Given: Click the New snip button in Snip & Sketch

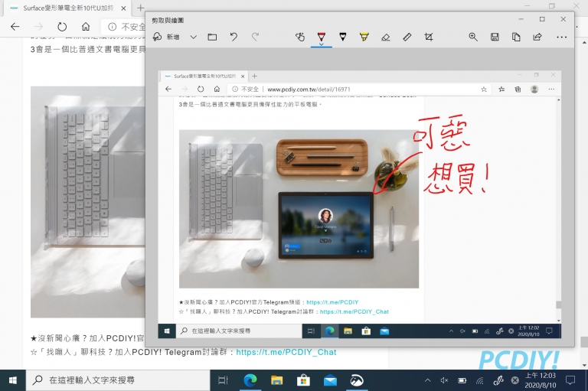Looking at the screenshot, I should tap(166, 37).
